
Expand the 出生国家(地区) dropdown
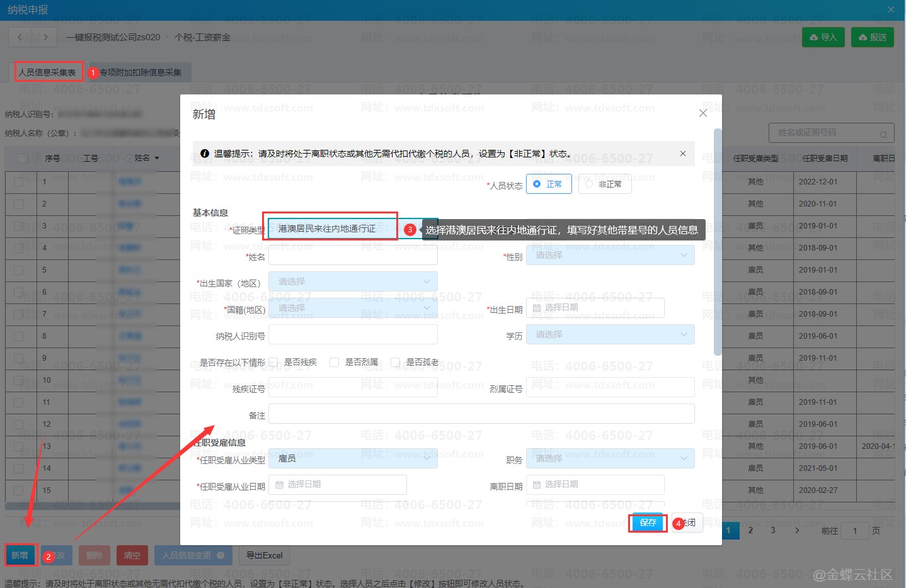(352, 281)
